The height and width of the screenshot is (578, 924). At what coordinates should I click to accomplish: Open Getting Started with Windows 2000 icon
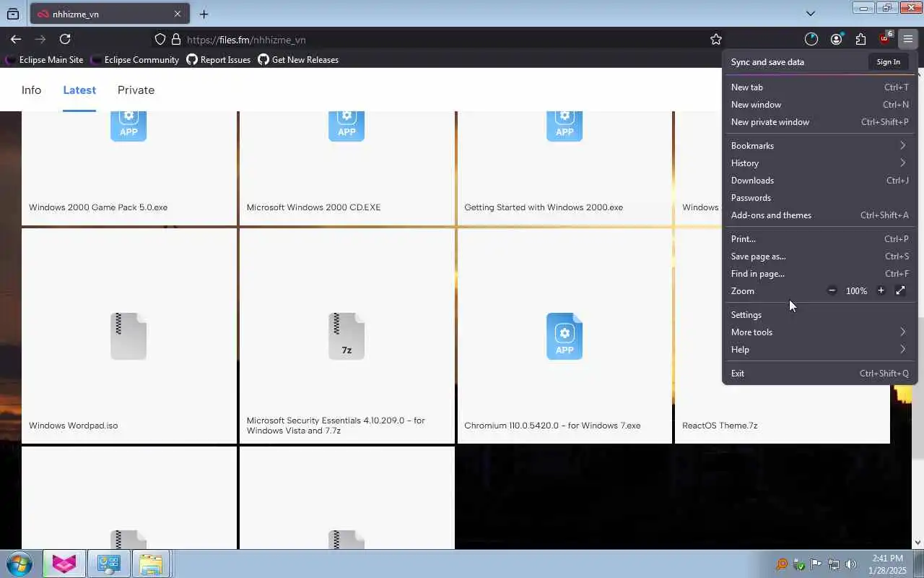coord(565,126)
